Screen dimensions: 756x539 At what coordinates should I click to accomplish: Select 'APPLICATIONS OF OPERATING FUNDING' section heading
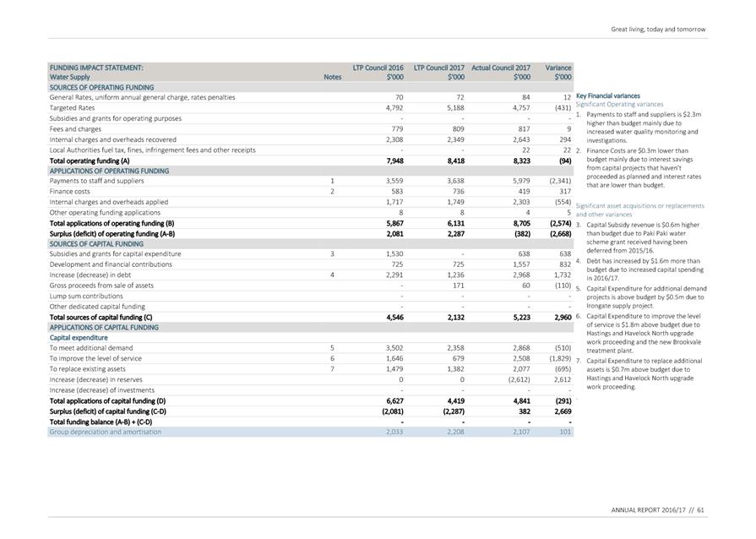[x=110, y=171]
